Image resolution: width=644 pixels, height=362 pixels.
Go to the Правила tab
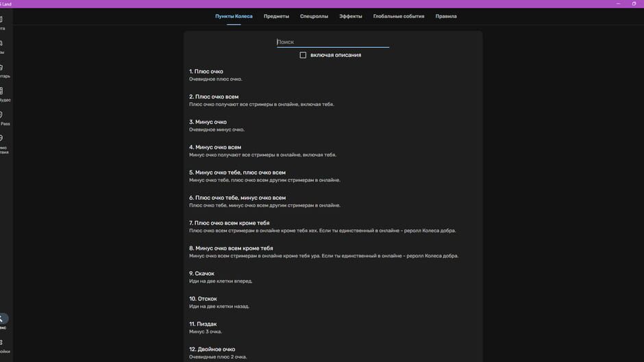[x=445, y=16]
